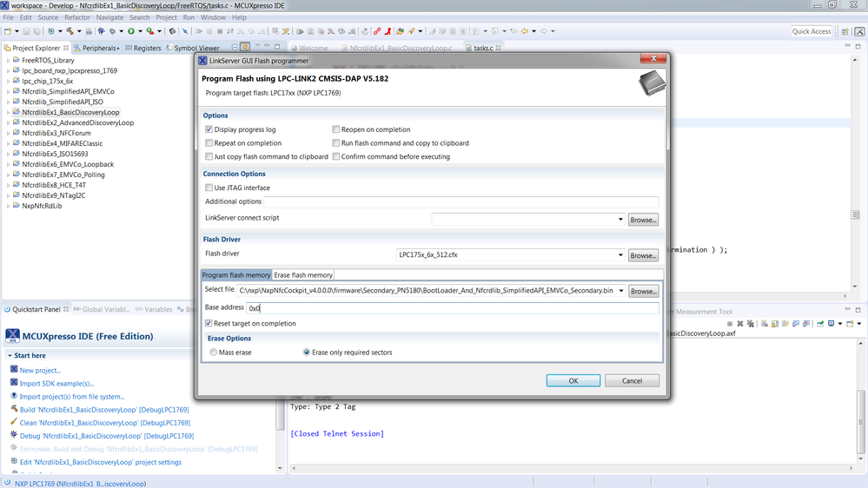This screenshot has height=488, width=868.
Task: Enable Confirm command before executing
Action: pos(336,156)
